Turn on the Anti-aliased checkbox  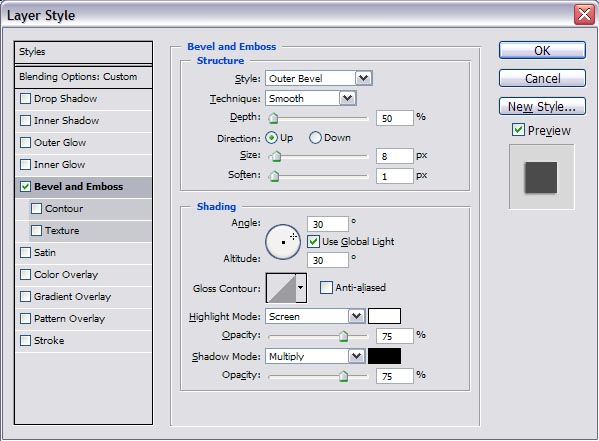(326, 287)
